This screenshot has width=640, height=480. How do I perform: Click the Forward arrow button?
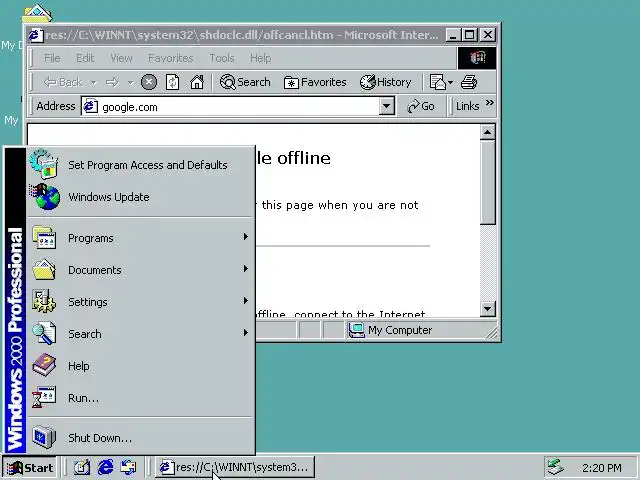tap(112, 82)
